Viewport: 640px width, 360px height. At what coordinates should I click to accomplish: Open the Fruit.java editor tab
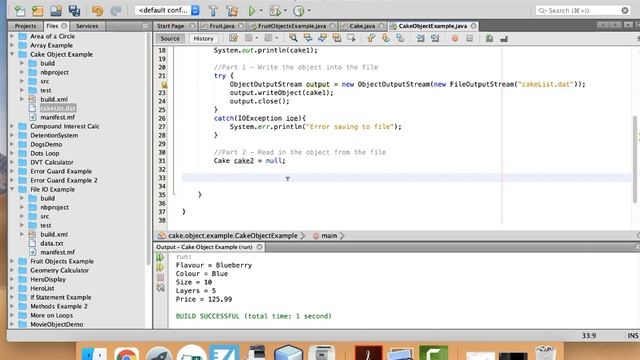(222, 26)
